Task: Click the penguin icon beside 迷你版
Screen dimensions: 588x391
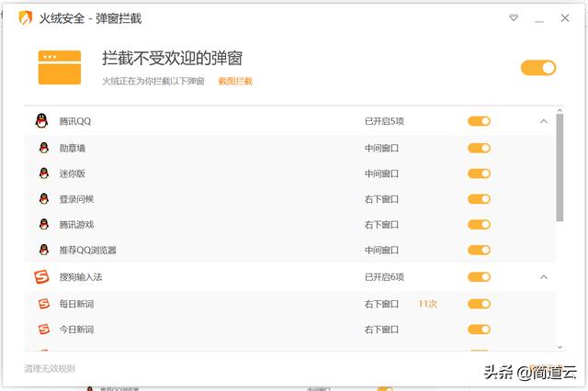Action: point(44,173)
